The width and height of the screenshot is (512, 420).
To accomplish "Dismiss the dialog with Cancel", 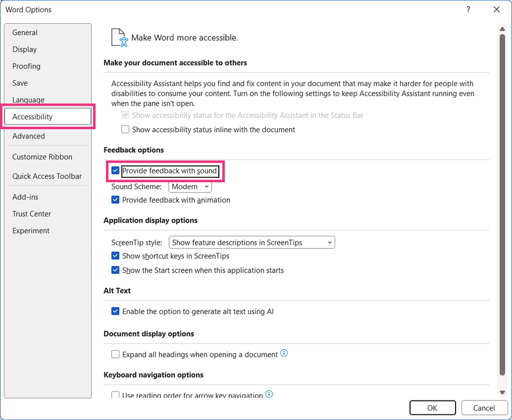I will coord(484,407).
